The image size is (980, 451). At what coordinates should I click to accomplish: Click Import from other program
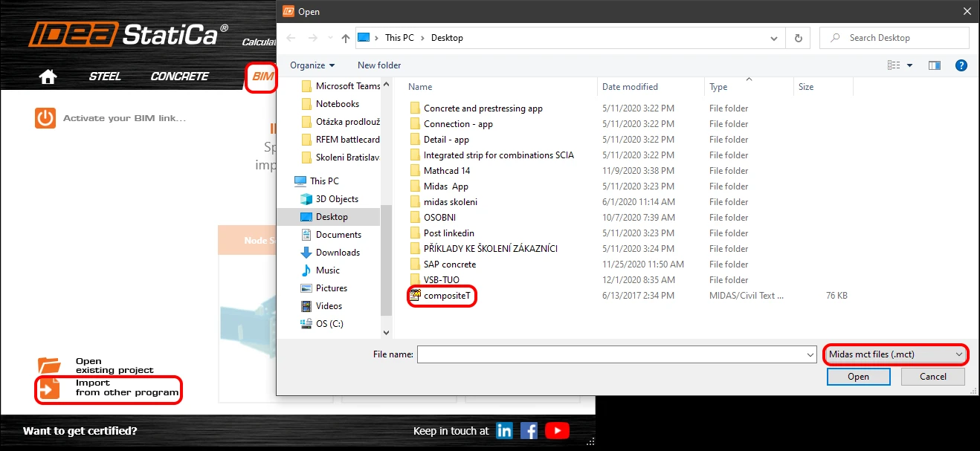pos(109,388)
